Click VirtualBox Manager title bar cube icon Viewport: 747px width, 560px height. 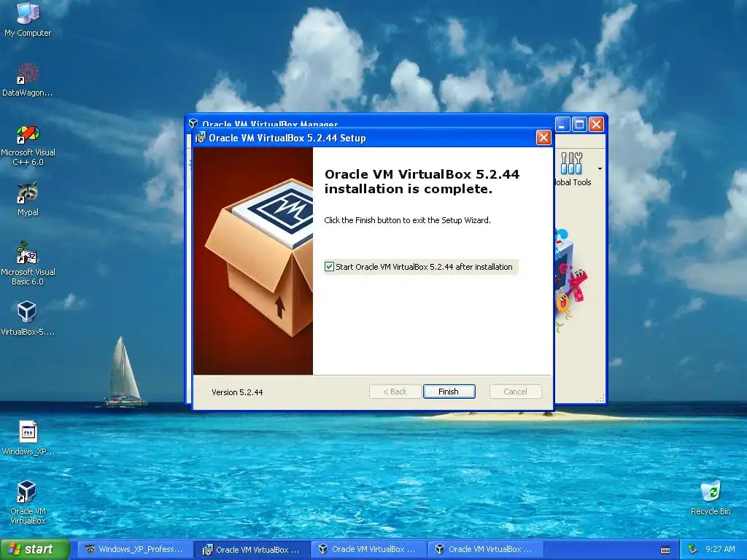pos(193,123)
